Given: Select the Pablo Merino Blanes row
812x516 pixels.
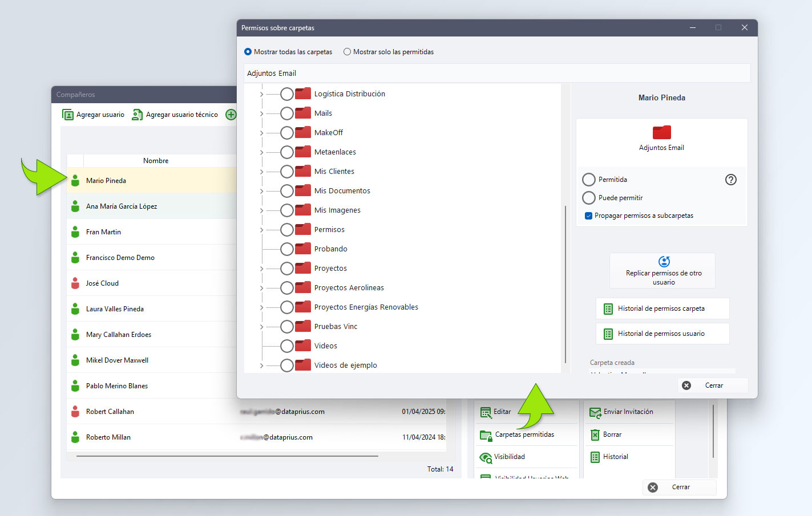Looking at the screenshot, I should pyautogui.click(x=151, y=386).
